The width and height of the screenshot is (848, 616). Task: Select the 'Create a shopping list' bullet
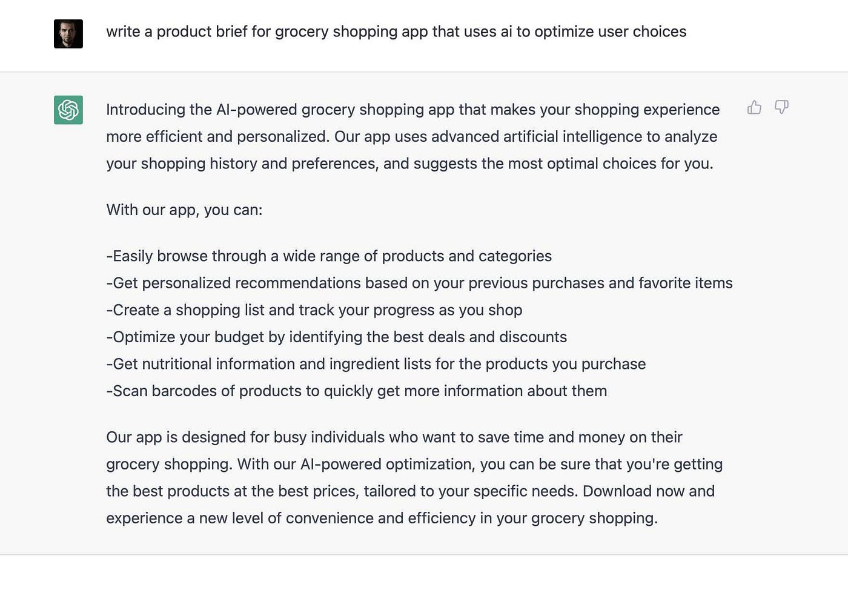click(314, 310)
